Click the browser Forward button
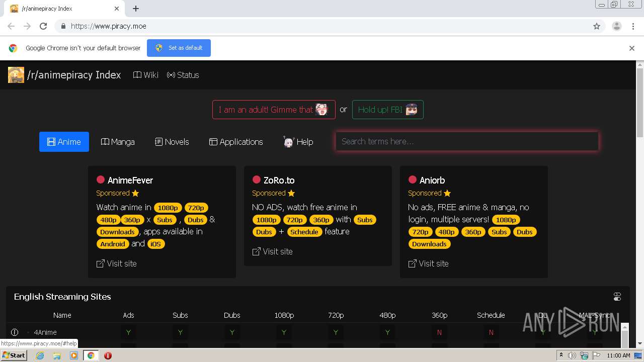Viewport: 644px width, 362px height. 27,26
